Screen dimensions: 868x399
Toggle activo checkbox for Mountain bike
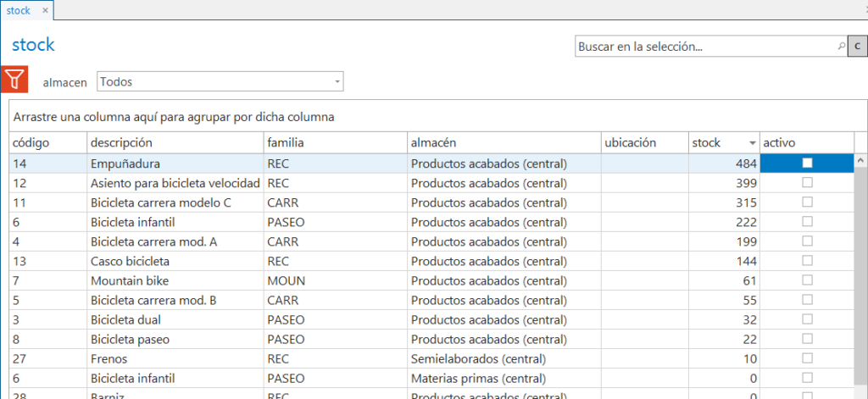(808, 280)
